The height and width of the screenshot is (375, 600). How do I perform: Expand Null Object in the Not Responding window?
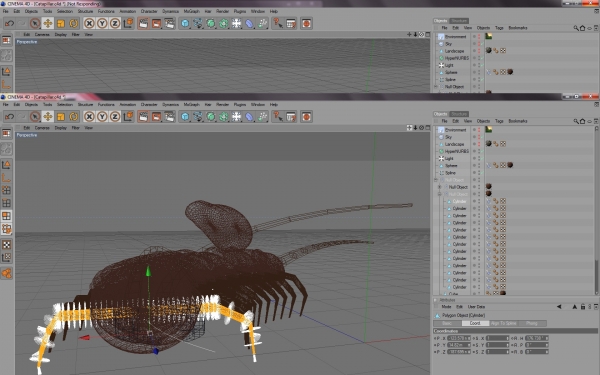tap(436, 87)
